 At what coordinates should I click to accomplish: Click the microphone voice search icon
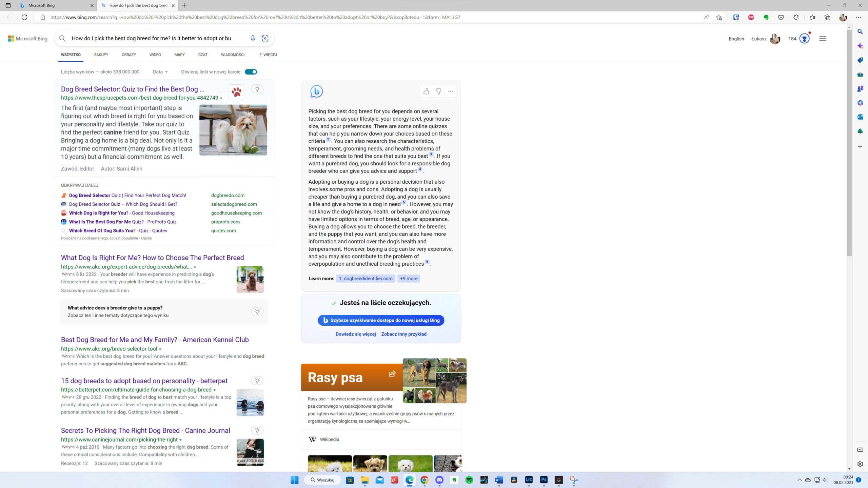click(x=253, y=38)
